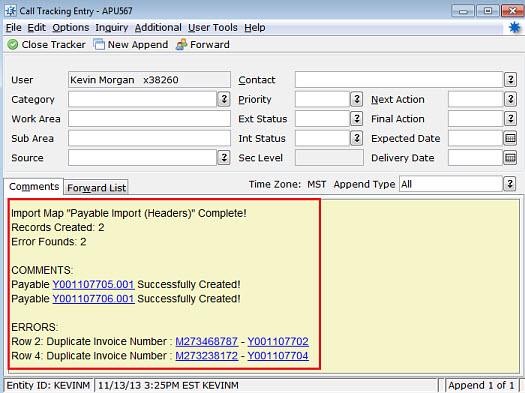
Task: Open Contact lookup button
Action: [510, 80]
